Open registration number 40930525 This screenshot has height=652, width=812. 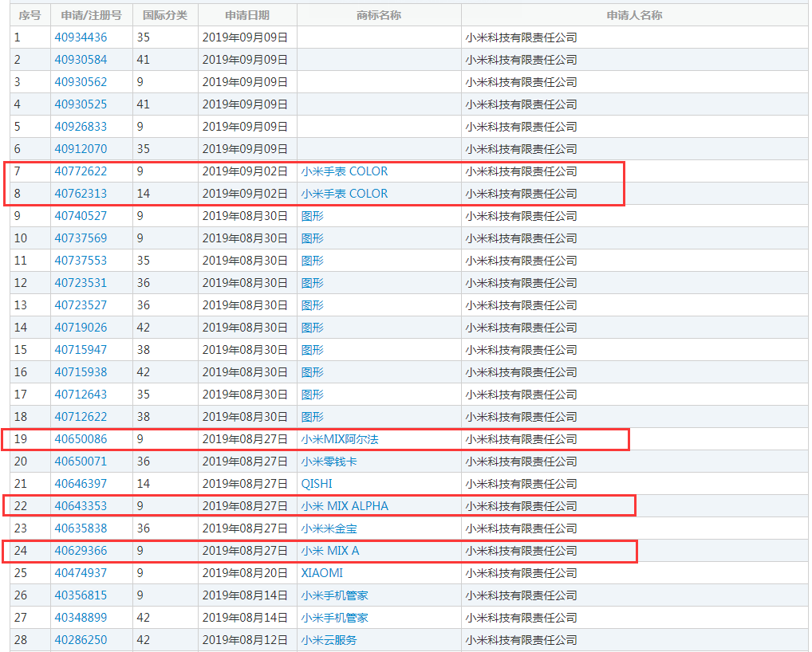pos(81,104)
